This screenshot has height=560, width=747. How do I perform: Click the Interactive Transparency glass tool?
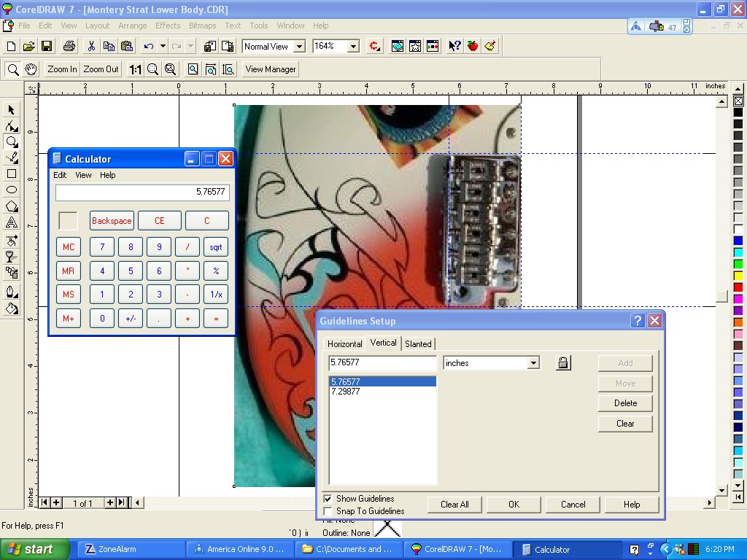(x=12, y=257)
